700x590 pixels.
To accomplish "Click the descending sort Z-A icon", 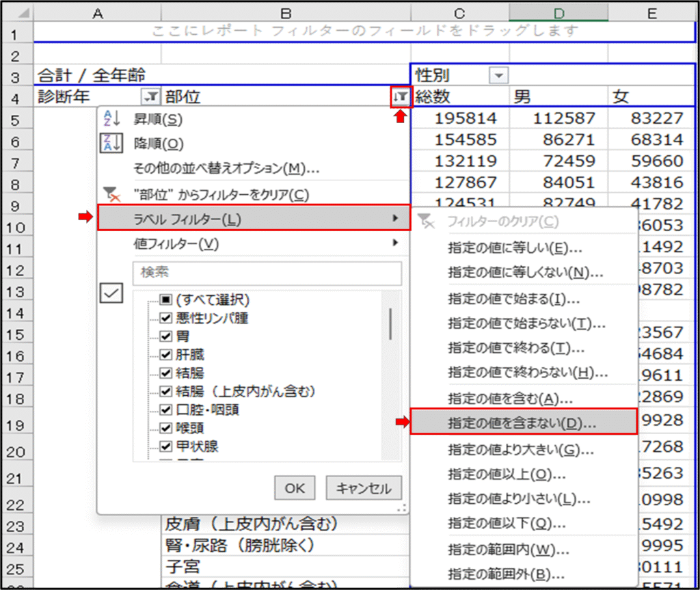I will (111, 144).
